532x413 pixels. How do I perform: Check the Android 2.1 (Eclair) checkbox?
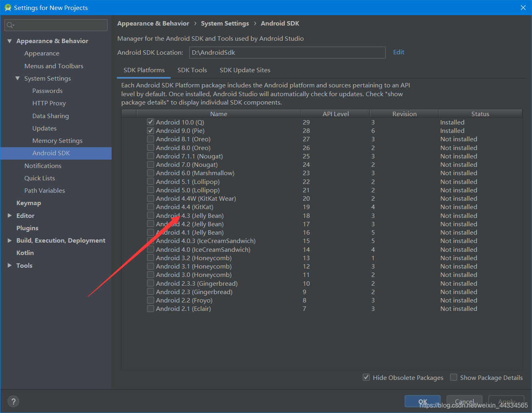click(x=150, y=308)
